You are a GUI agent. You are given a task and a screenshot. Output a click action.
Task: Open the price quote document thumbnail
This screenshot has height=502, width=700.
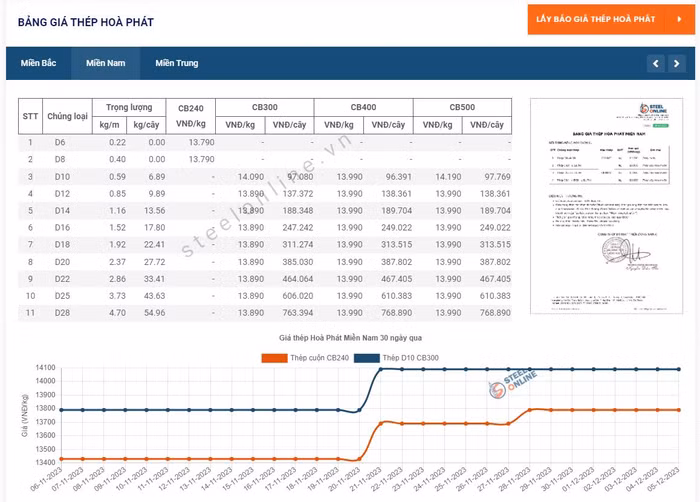606,206
